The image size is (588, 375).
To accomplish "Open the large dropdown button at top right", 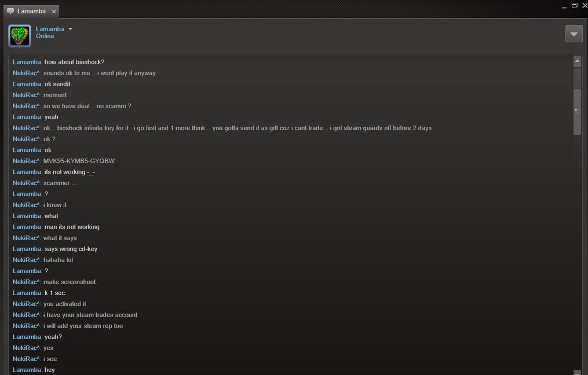I will [574, 34].
